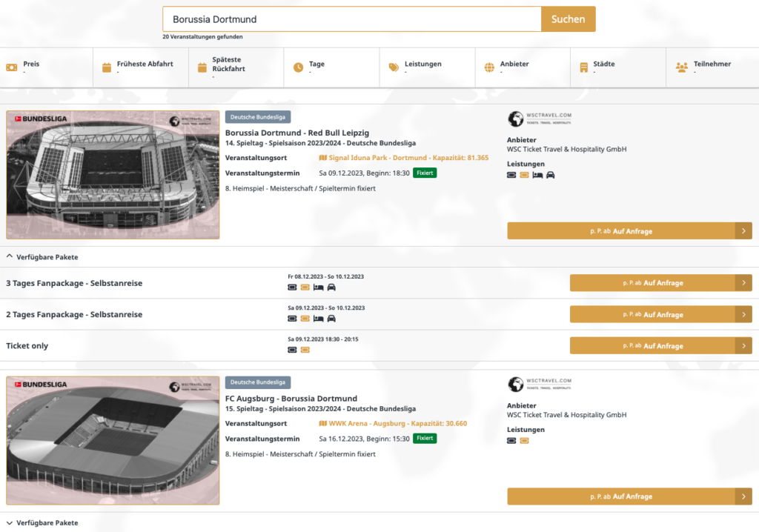Click the Suchen search button

pyautogui.click(x=569, y=19)
